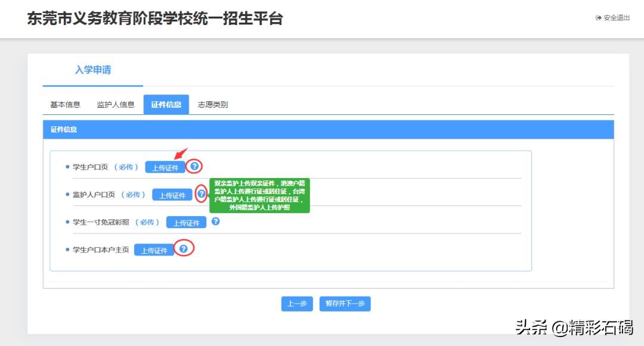The image size is (644, 346).
Task: Upload document for 监护人户口页
Action: tap(172, 195)
